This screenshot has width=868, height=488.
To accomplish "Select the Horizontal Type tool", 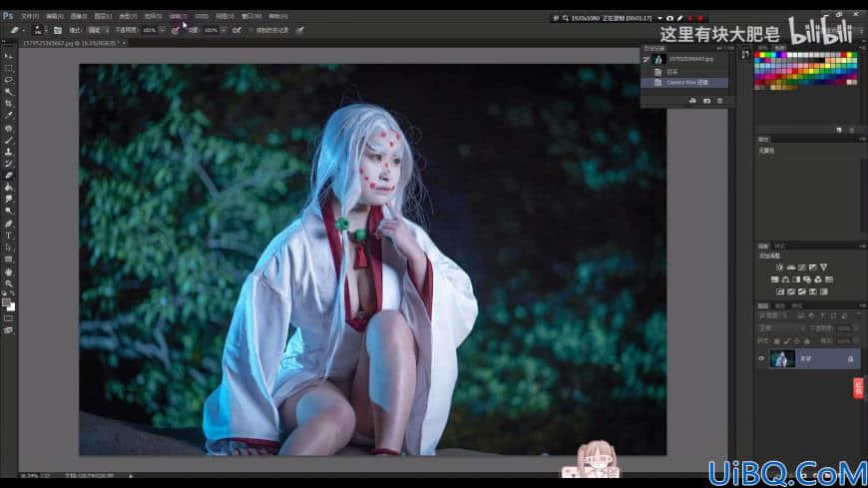I will point(8,236).
